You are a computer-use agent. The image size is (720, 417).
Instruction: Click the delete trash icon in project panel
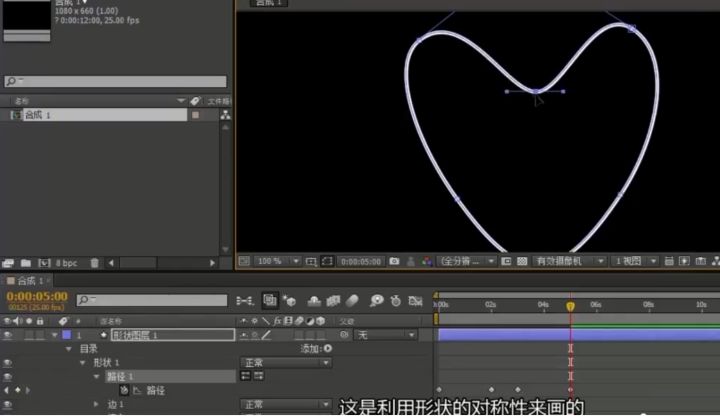[x=95, y=262]
